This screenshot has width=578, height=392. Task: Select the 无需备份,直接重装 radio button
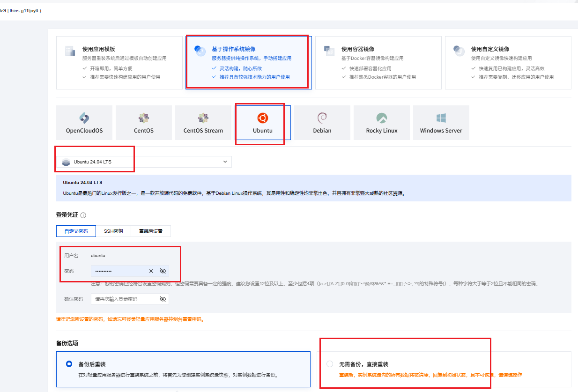click(330, 364)
